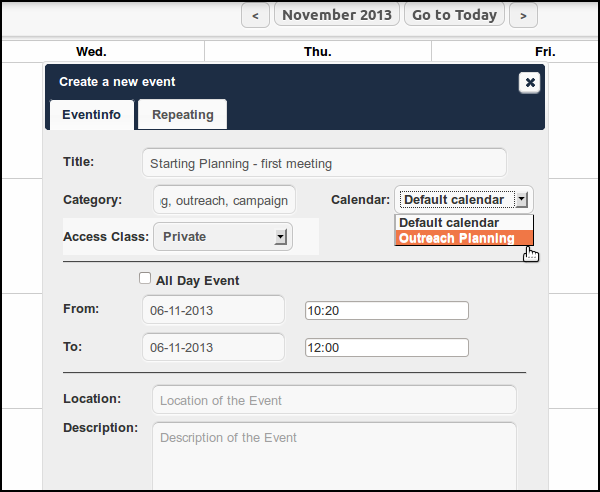This screenshot has width=600, height=492.
Task: Close the Create a new event dialog
Action: coord(529,83)
